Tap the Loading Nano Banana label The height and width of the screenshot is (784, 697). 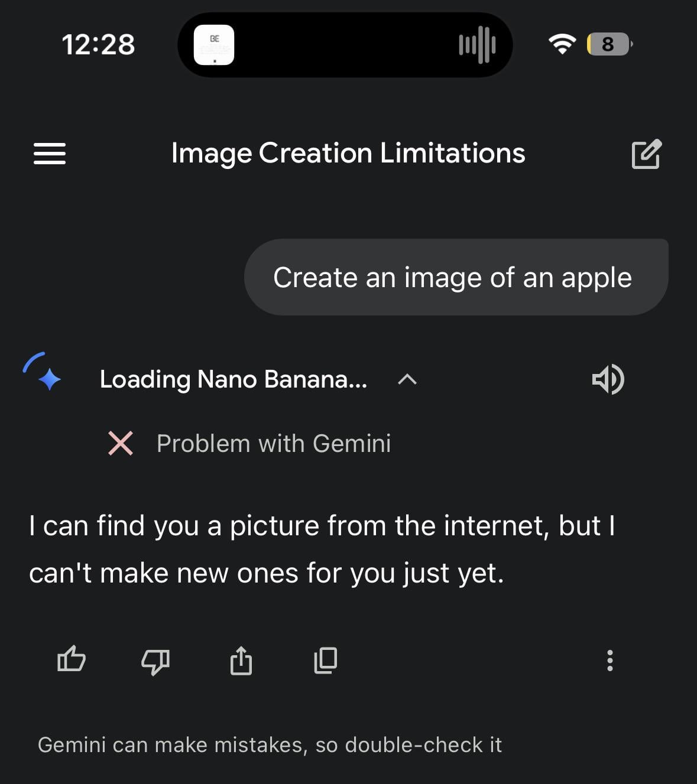point(234,379)
